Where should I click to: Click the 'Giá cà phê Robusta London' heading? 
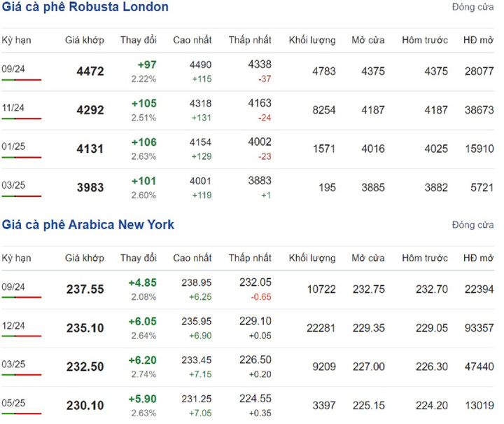click(x=85, y=8)
